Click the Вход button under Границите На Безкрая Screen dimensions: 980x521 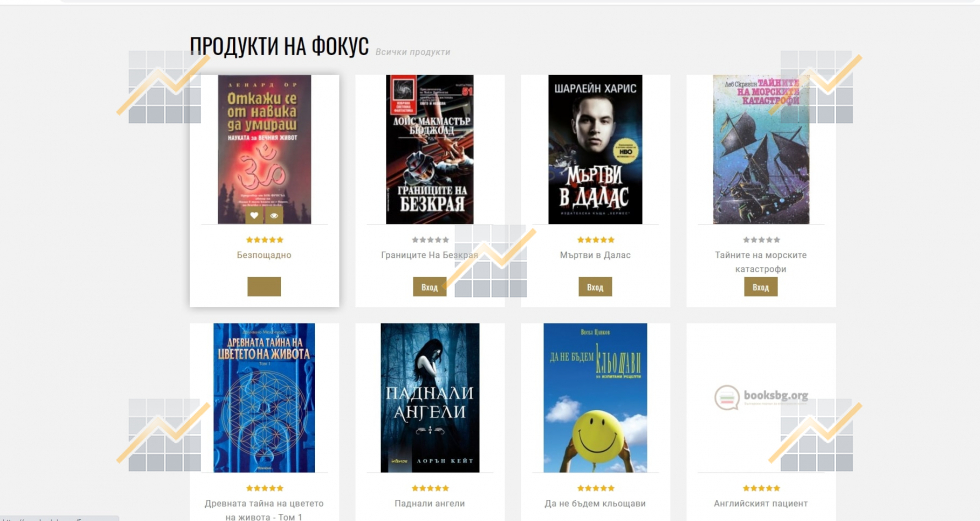coord(429,287)
